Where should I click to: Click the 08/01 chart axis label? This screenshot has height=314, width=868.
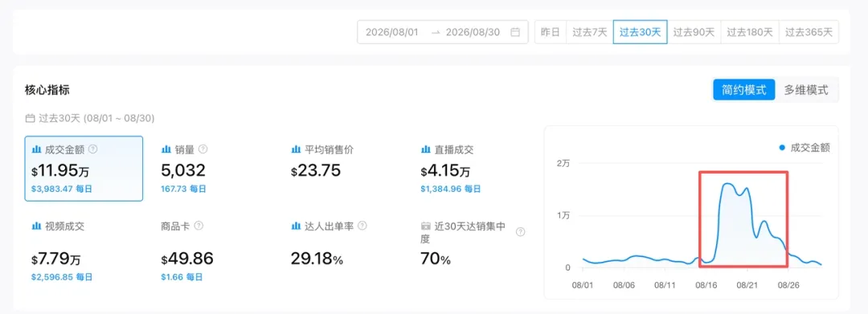(583, 286)
